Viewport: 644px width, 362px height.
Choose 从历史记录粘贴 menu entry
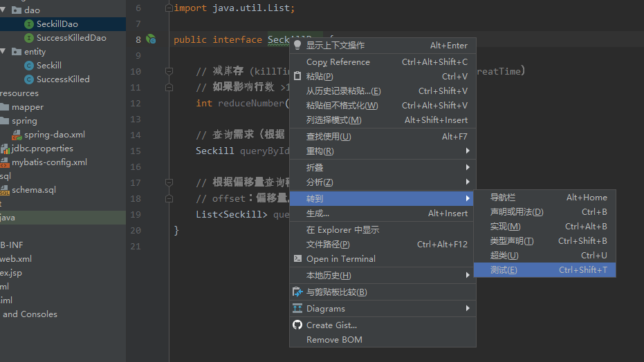[383, 91]
